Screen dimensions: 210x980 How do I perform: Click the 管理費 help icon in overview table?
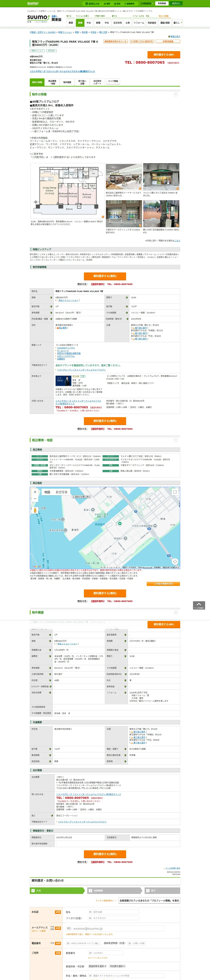coord(125,641)
